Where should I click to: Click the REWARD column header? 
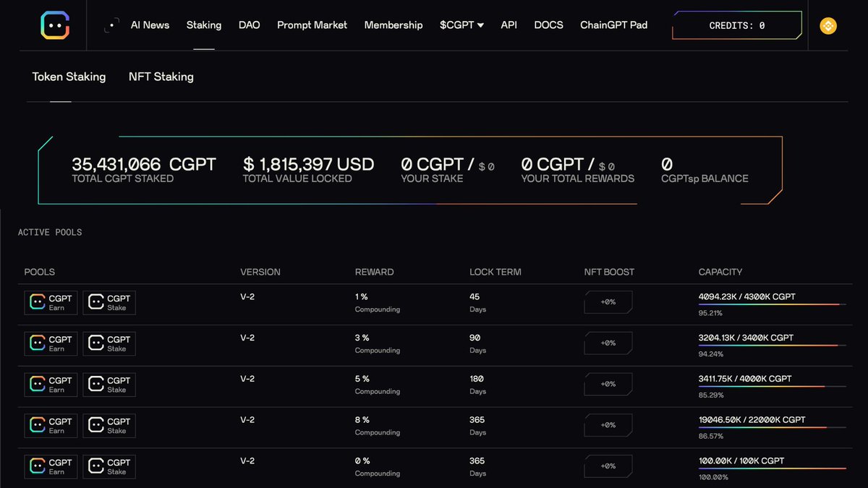(375, 273)
